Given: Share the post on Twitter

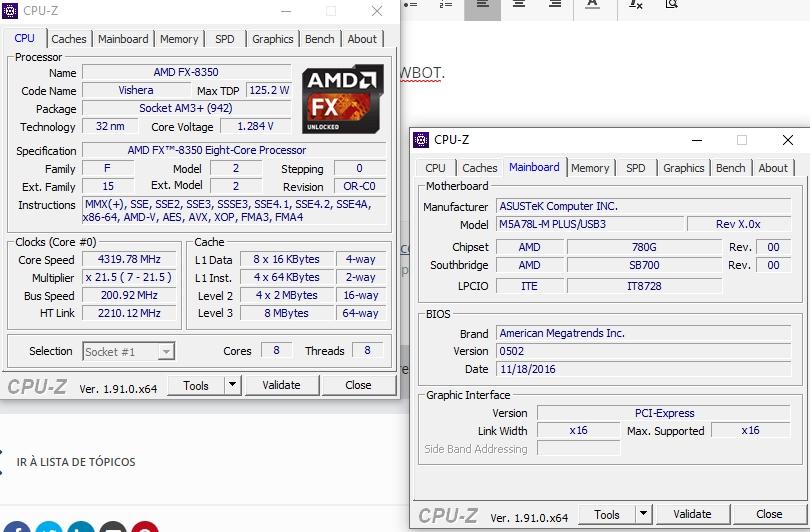Looking at the screenshot, I should coord(49,527).
